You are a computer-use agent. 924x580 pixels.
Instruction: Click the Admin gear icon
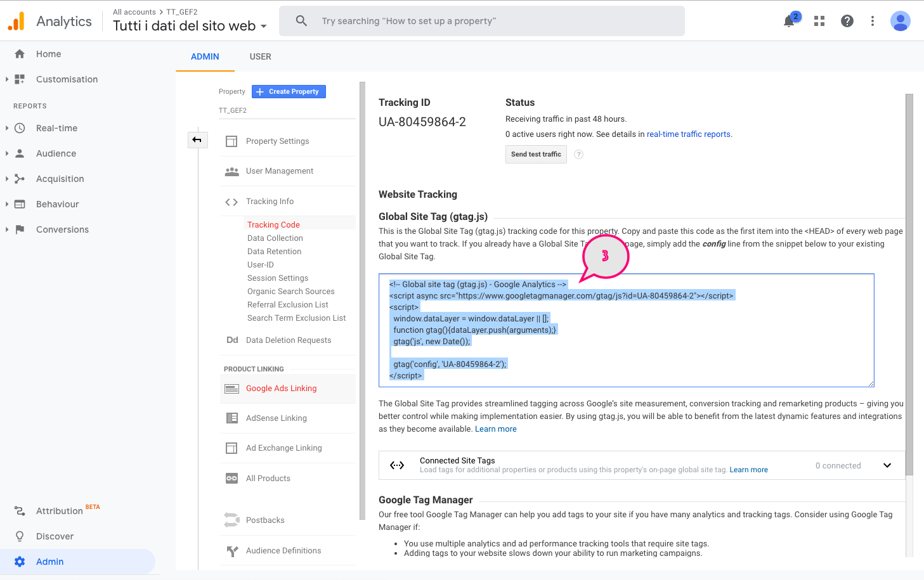coord(20,562)
